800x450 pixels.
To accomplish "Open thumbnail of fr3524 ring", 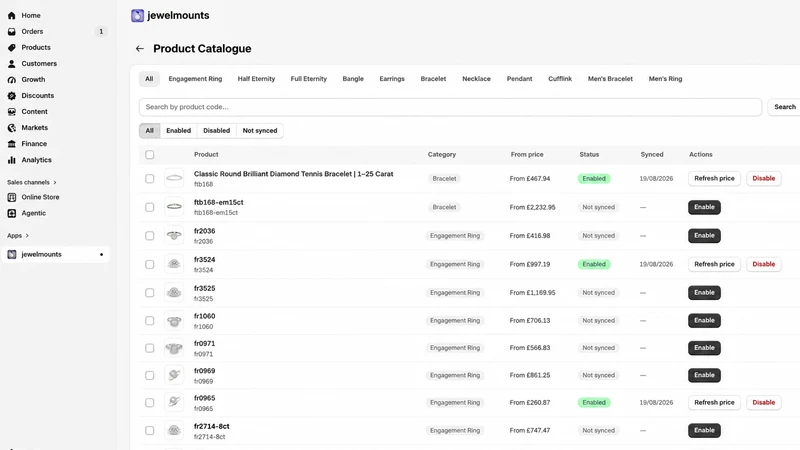I will (174, 264).
